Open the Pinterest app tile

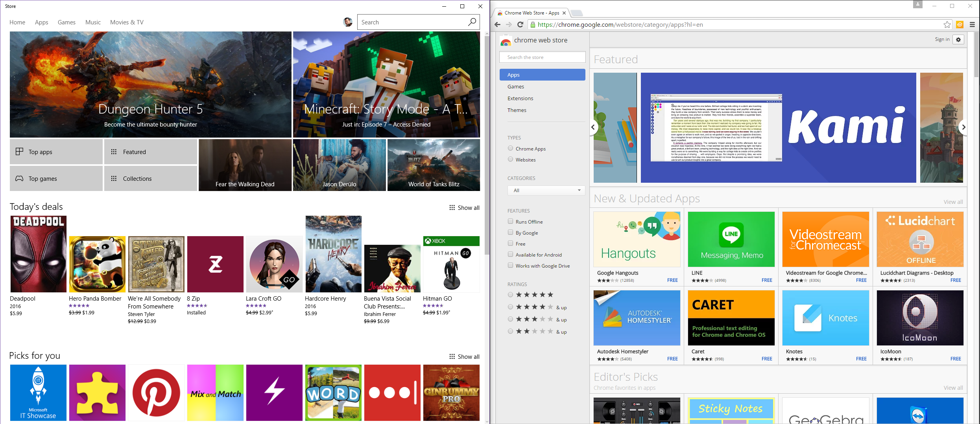coord(156,393)
